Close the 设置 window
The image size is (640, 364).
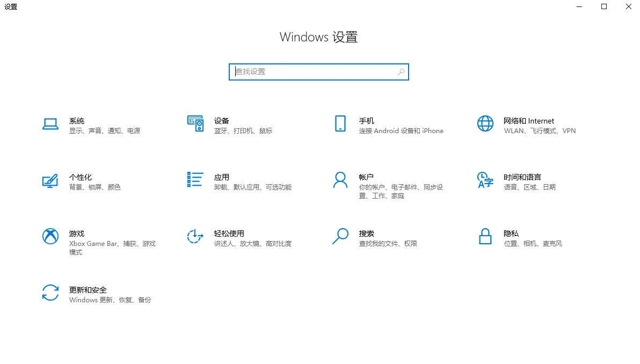click(628, 6)
